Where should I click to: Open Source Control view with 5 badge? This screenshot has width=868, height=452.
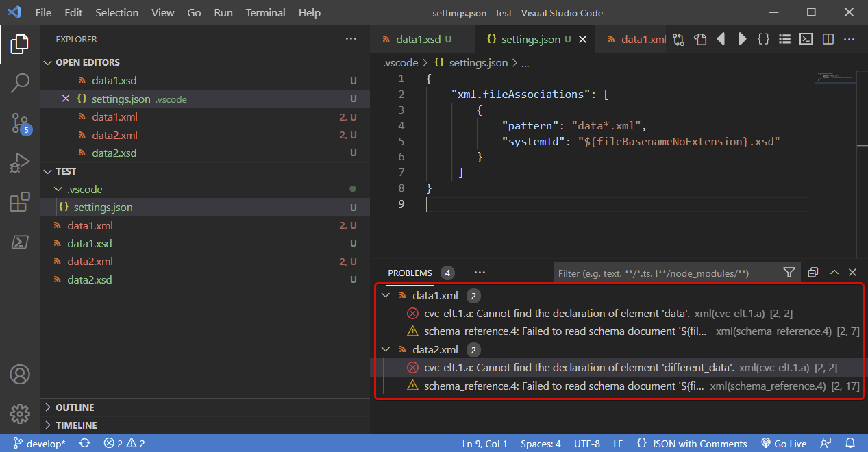click(20, 123)
